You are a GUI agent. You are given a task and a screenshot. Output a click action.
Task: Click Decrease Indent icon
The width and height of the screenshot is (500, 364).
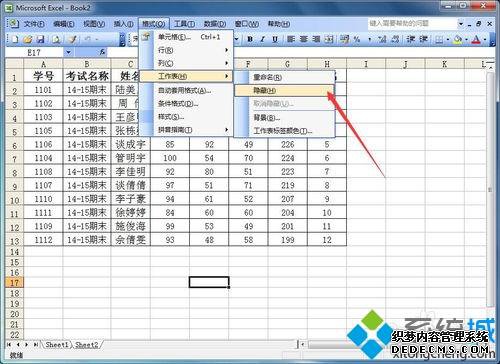coord(411,39)
